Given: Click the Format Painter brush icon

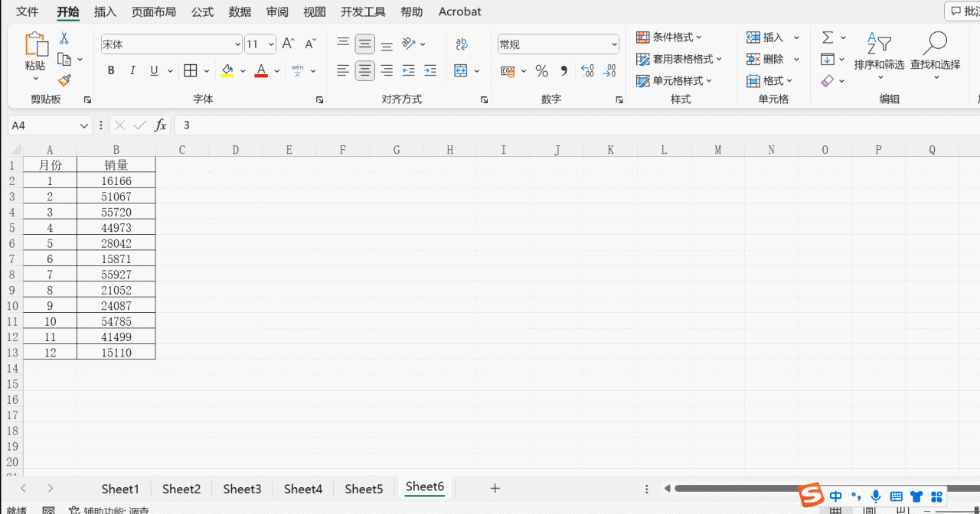Looking at the screenshot, I should pyautogui.click(x=64, y=80).
